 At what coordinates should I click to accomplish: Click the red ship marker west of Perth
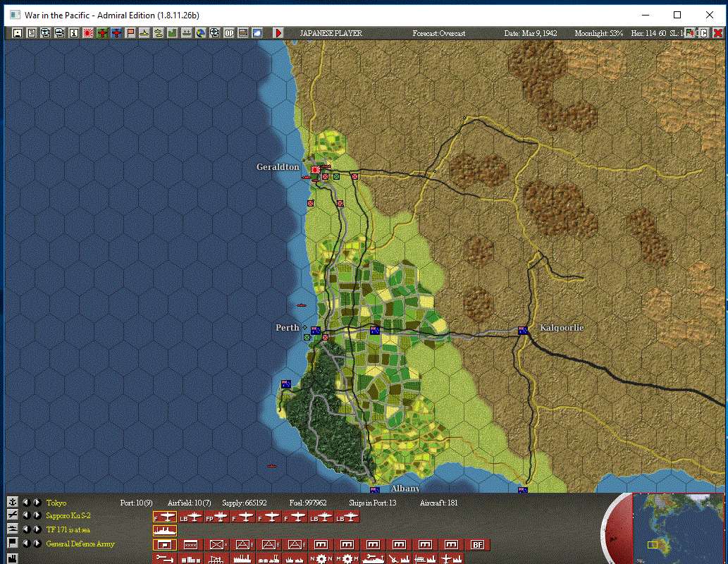(x=302, y=305)
